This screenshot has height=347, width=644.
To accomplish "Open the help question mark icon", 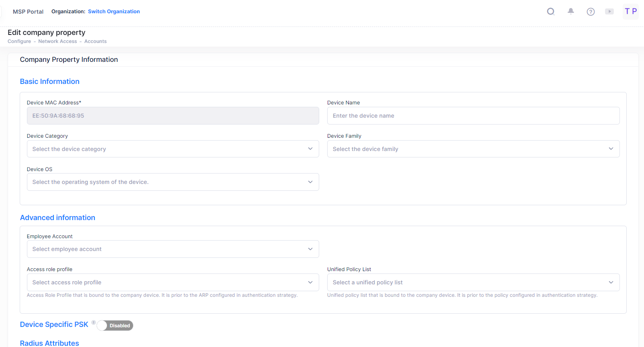I will point(591,12).
